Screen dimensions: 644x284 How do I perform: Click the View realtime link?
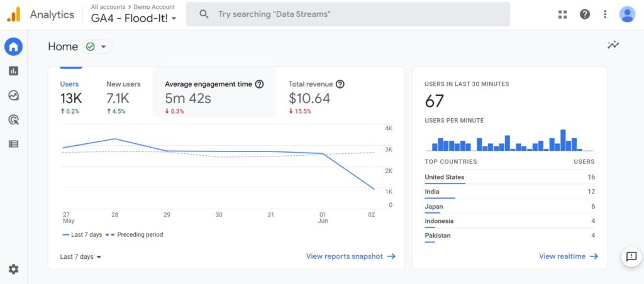[x=568, y=256]
